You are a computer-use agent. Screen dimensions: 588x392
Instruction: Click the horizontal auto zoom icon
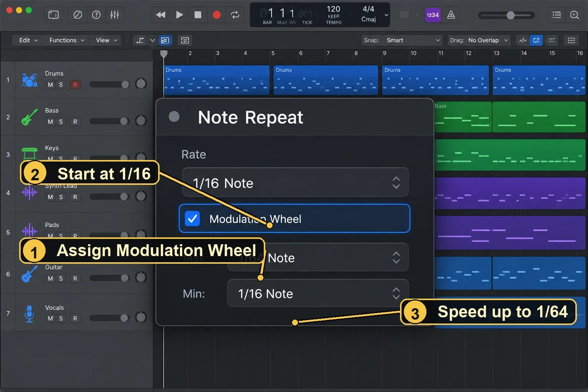coord(551,40)
